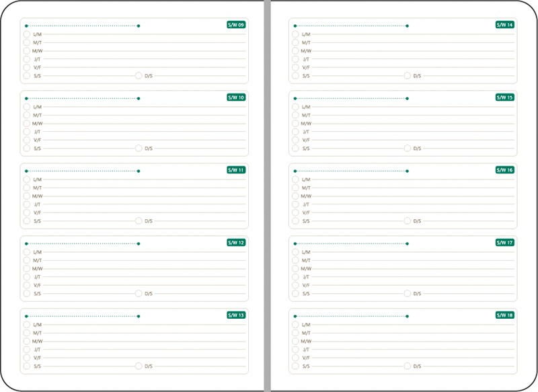538x392 pixels.
Task: Tick the M/T circle in week 13
Action: tap(27, 333)
